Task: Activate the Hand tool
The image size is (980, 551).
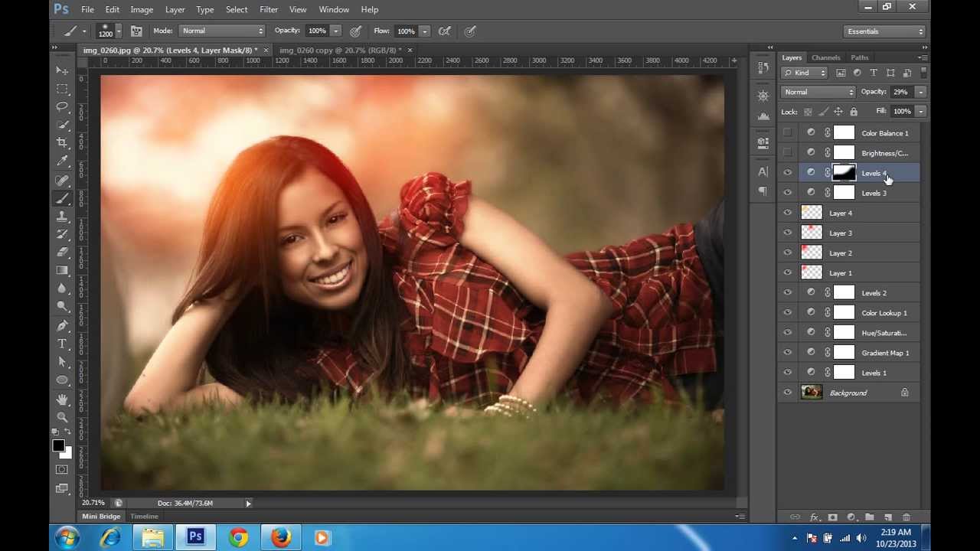Action: click(x=62, y=399)
